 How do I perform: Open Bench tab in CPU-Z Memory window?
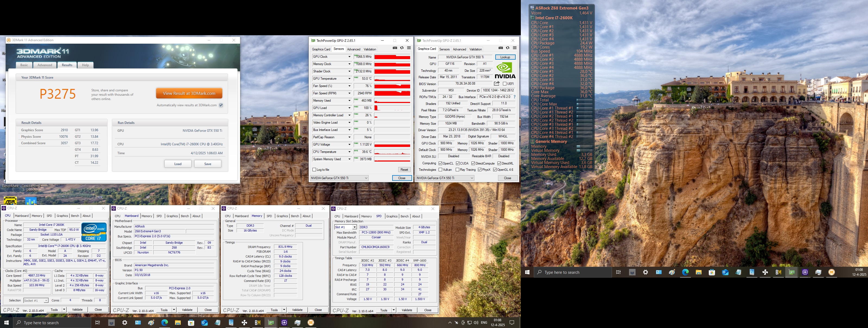tap(295, 216)
